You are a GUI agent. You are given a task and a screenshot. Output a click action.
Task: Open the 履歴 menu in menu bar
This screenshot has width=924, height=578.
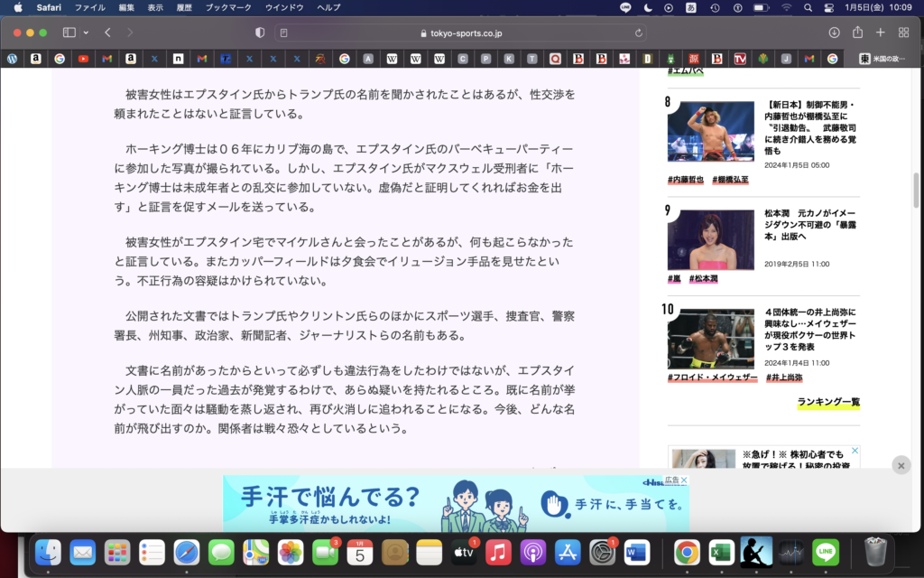click(x=184, y=7)
